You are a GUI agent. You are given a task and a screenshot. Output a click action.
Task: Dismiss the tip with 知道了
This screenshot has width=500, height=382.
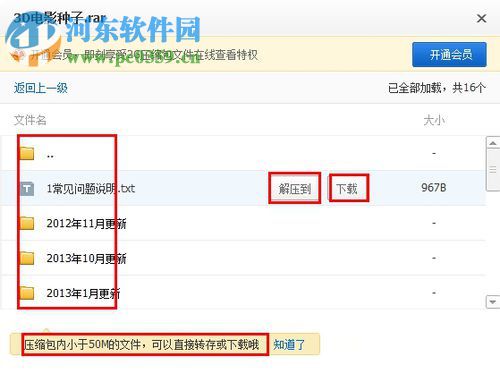click(x=289, y=344)
